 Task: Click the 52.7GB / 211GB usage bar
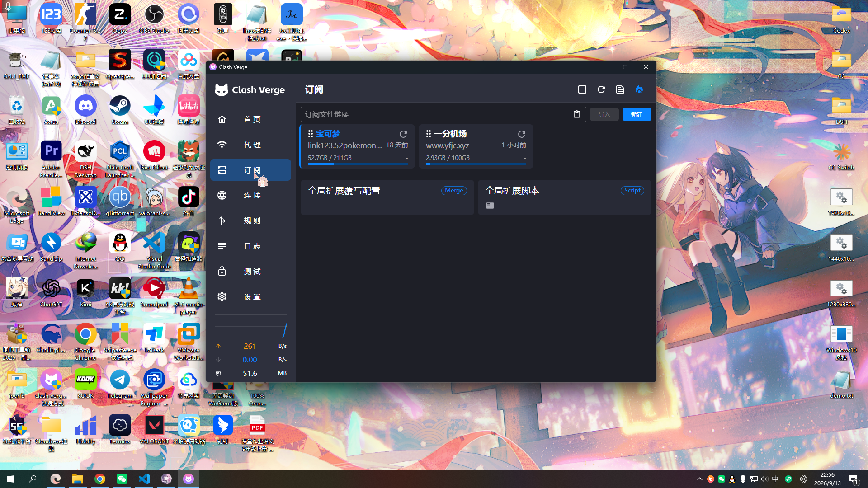click(x=358, y=164)
